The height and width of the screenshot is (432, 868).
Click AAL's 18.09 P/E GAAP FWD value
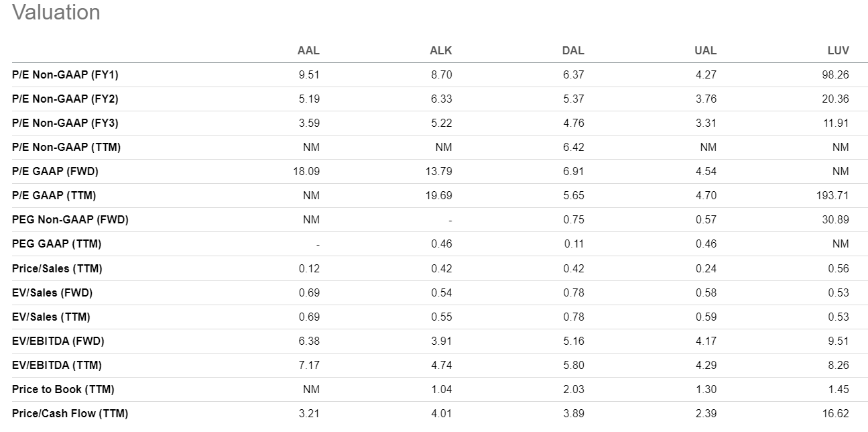pyautogui.click(x=306, y=171)
